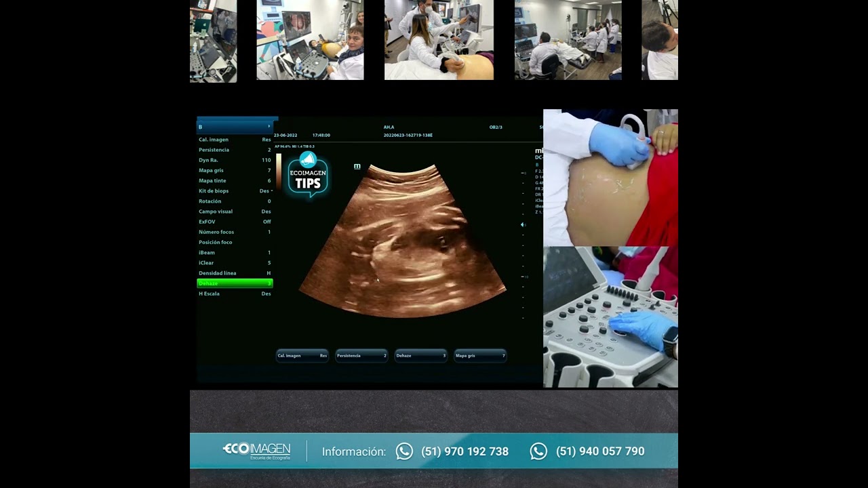Click the WhatsApp icon beside (51) 940 057 790
868x488 pixels.
[x=538, y=451]
